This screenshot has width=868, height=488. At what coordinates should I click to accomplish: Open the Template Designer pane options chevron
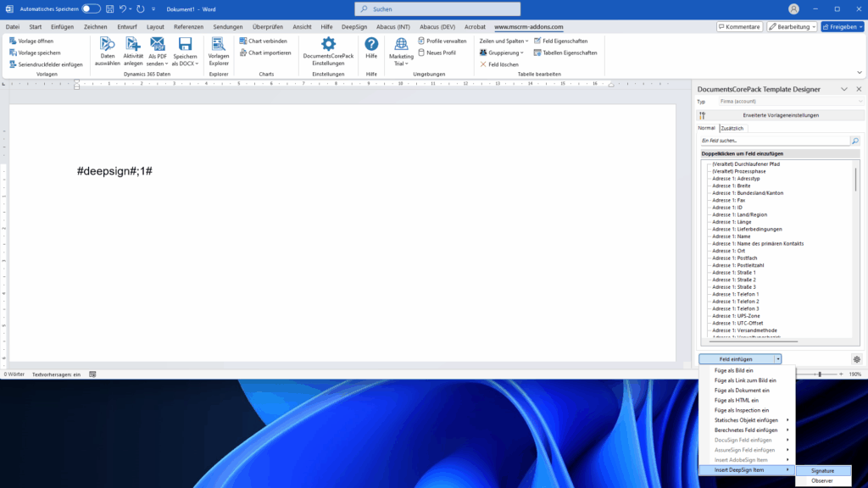(844, 89)
